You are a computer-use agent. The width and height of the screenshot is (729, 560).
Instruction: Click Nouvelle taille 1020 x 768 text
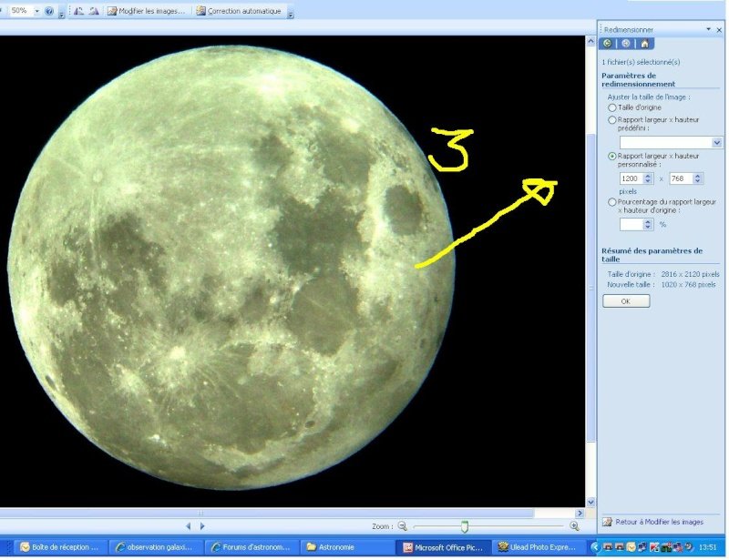(x=662, y=284)
